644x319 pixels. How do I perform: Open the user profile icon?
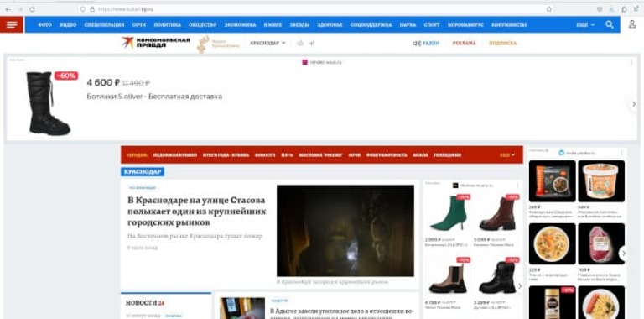tap(632, 24)
